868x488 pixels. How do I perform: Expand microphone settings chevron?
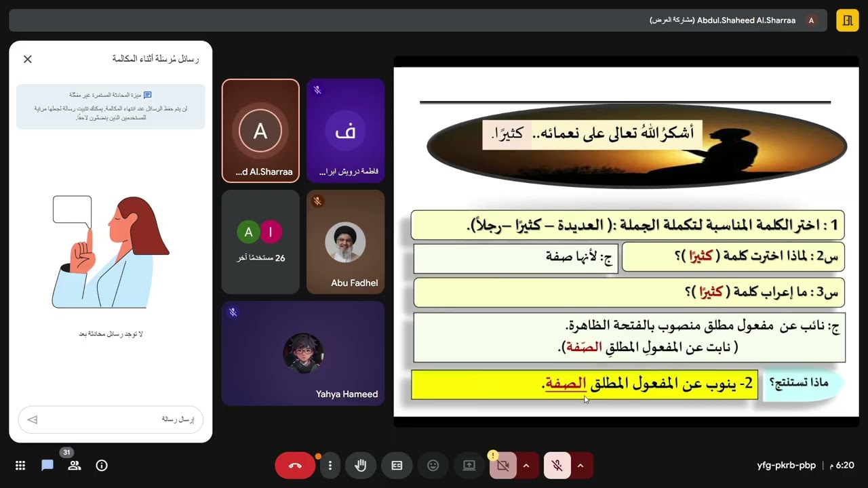pos(580,466)
